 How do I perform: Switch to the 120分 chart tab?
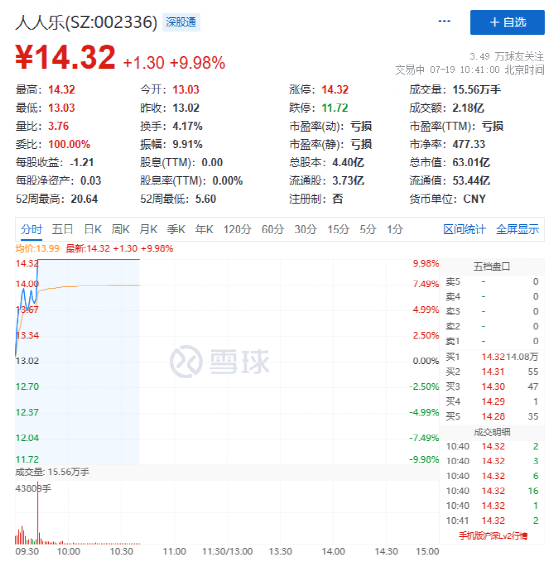click(237, 229)
